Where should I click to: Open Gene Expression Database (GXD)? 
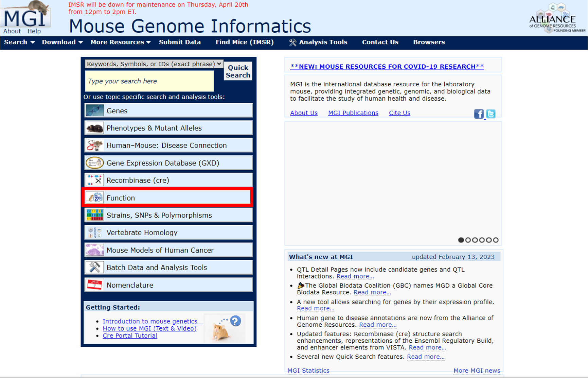pyautogui.click(x=168, y=163)
